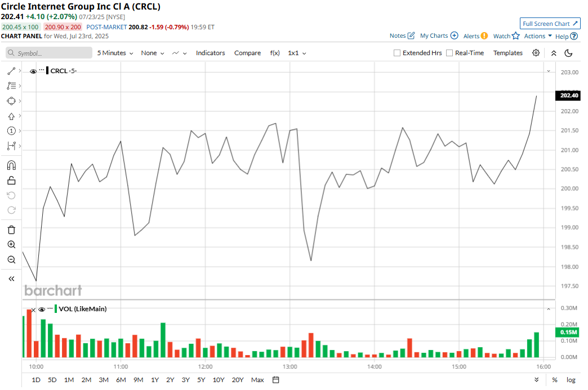
Task: Click the Full Screen Chart button
Action: pyautogui.click(x=550, y=24)
